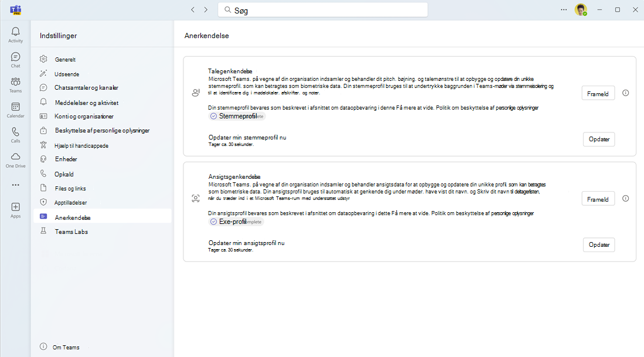Click the info icon next to Om Teams
This screenshot has height=357, width=644.
click(x=43, y=346)
